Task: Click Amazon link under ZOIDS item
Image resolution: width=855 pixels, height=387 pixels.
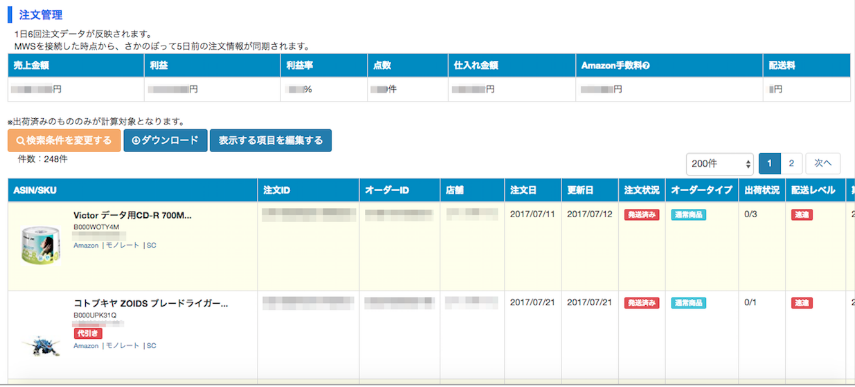Action: (x=86, y=346)
